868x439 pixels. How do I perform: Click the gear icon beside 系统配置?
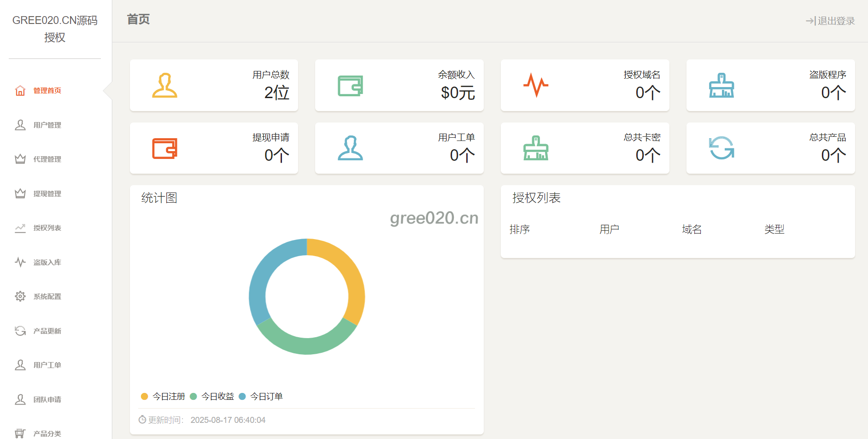(x=20, y=296)
